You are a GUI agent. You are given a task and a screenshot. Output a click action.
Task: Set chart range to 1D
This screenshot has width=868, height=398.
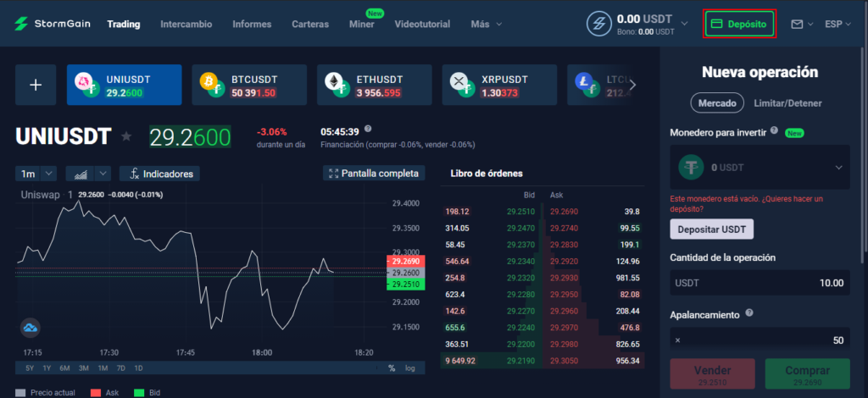138,368
